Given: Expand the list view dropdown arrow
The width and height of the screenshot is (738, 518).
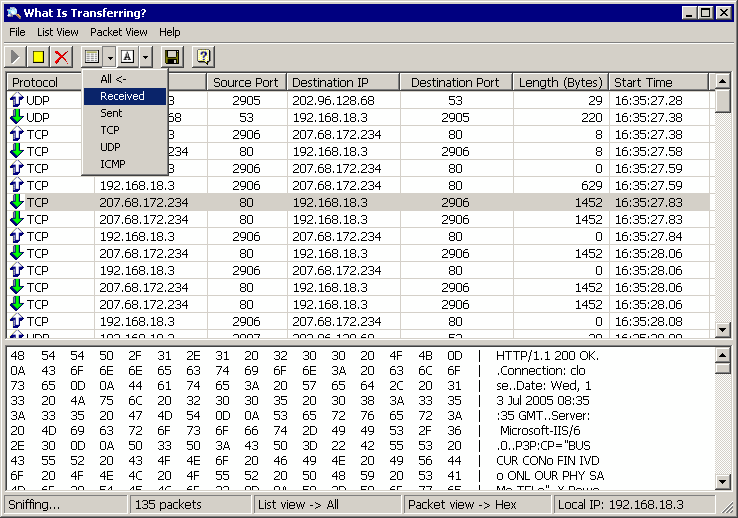Looking at the screenshot, I should 110,58.
